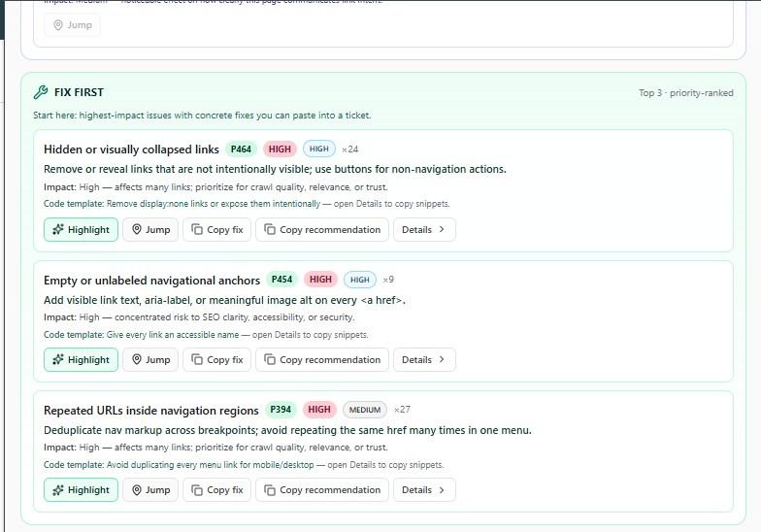761x532 pixels.
Task: Copy recommendation for empty or unlabeled anchors
Action: [322, 360]
